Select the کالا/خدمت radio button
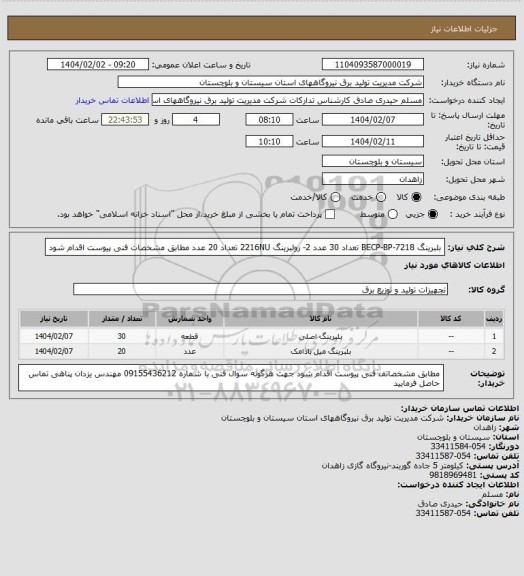Screen dimensions: 524x576 335,197
